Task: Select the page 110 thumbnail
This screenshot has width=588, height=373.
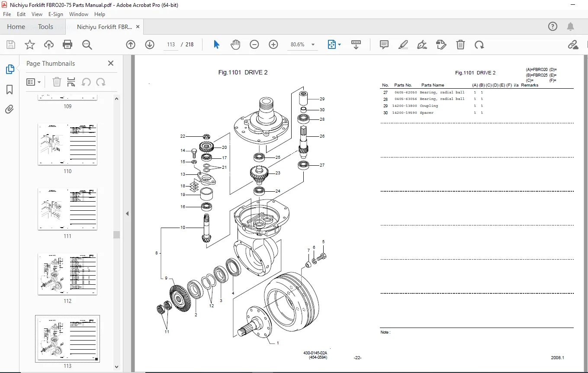Action: click(x=67, y=144)
